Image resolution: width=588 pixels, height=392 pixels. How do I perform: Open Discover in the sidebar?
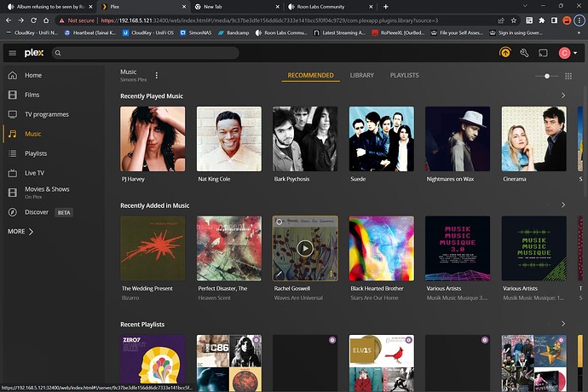click(x=37, y=211)
